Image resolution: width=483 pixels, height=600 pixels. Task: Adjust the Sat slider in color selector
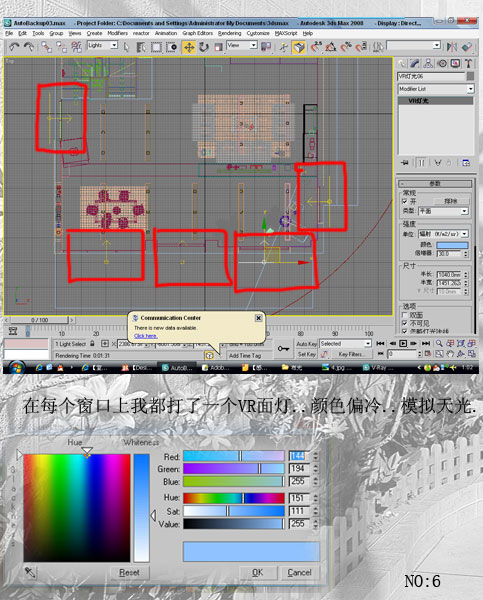[x=233, y=511]
